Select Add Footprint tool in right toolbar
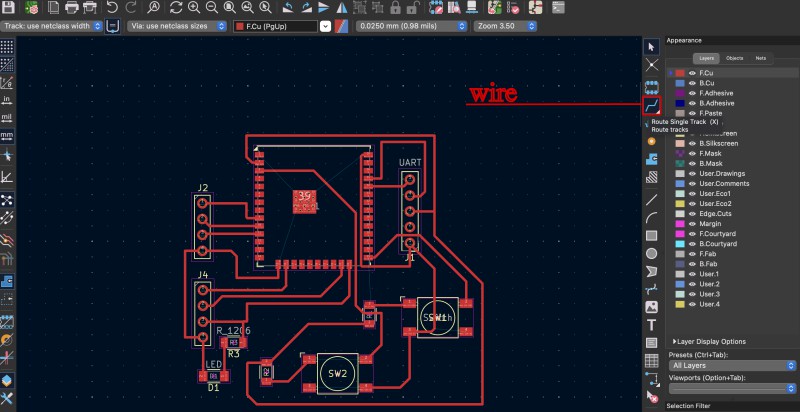This screenshot has height=412, width=800. (652, 87)
